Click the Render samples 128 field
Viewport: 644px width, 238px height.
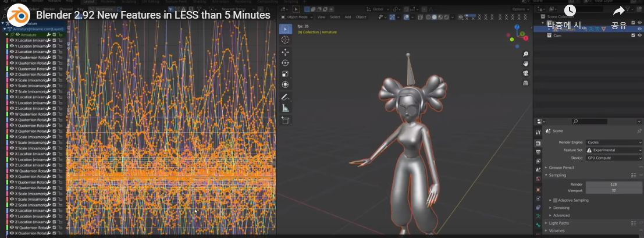pyautogui.click(x=614, y=184)
